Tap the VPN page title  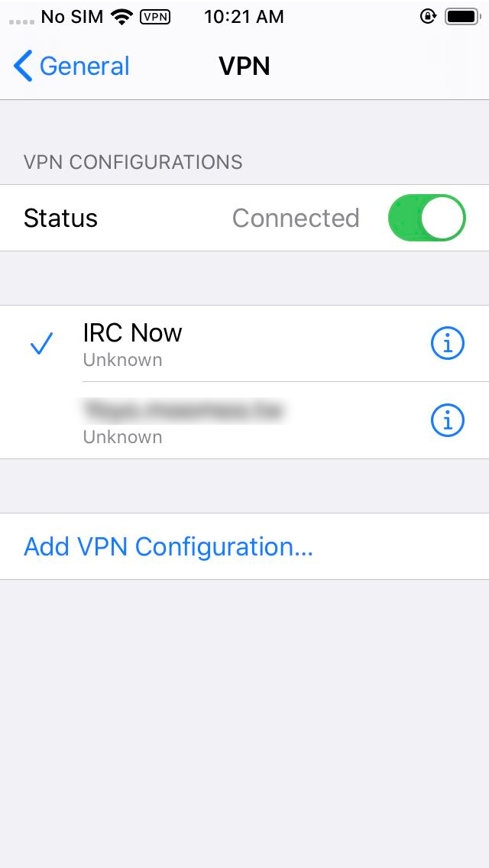point(244,66)
